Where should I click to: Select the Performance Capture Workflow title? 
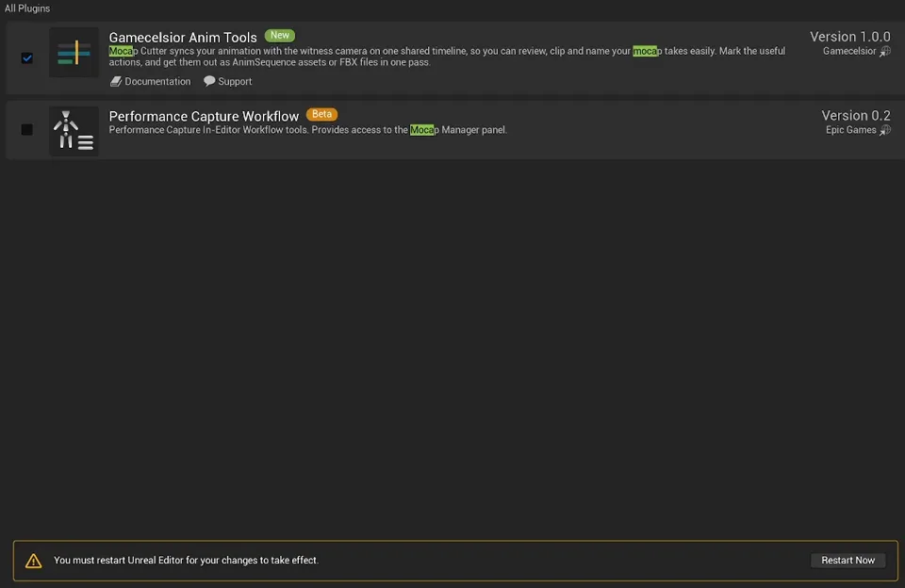click(204, 116)
